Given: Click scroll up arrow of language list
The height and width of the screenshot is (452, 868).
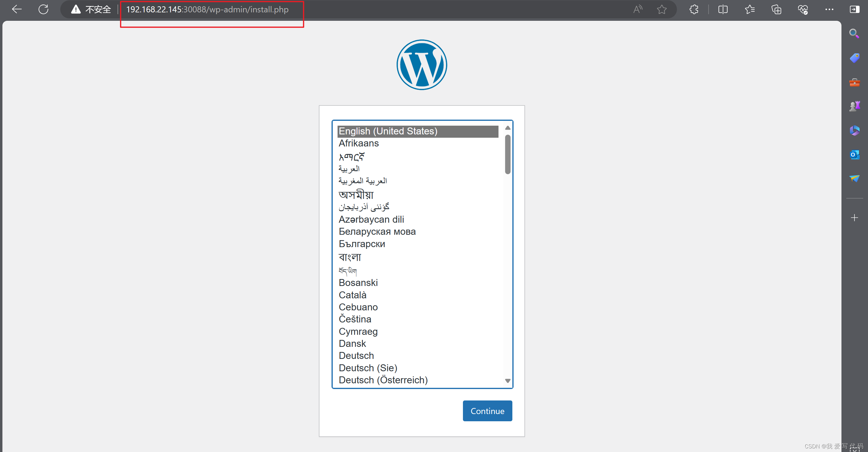Looking at the screenshot, I should [x=508, y=128].
